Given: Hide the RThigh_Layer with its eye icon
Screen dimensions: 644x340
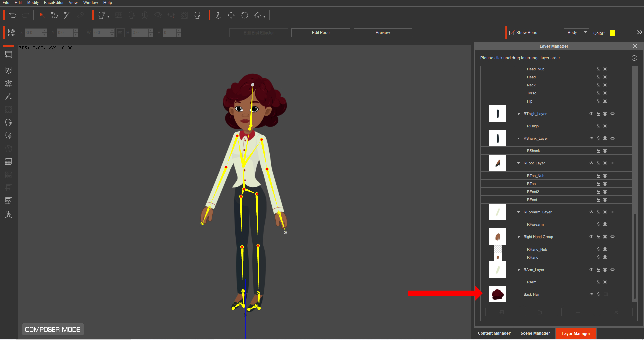Looking at the screenshot, I should pyautogui.click(x=591, y=114).
